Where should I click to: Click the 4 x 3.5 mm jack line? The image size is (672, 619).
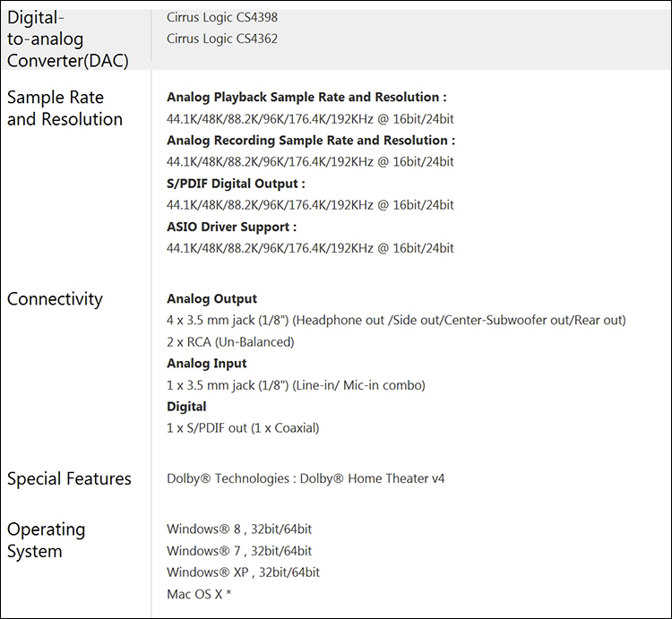pos(396,320)
